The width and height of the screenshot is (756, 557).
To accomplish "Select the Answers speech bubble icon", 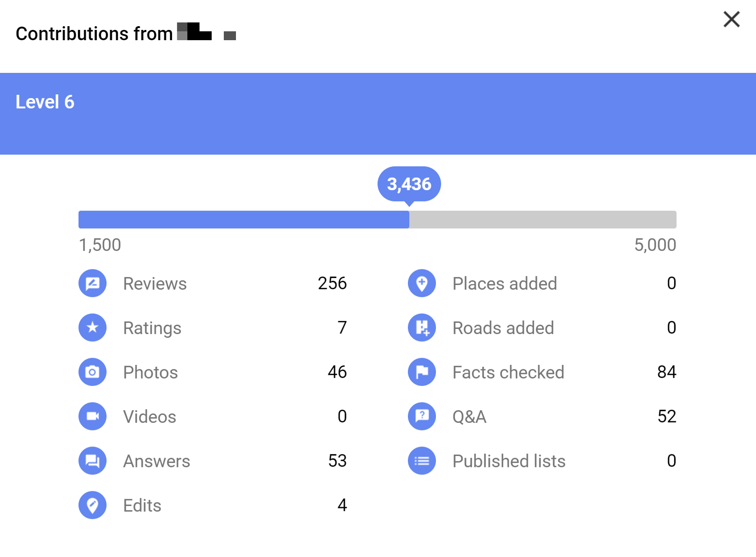I will (92, 461).
